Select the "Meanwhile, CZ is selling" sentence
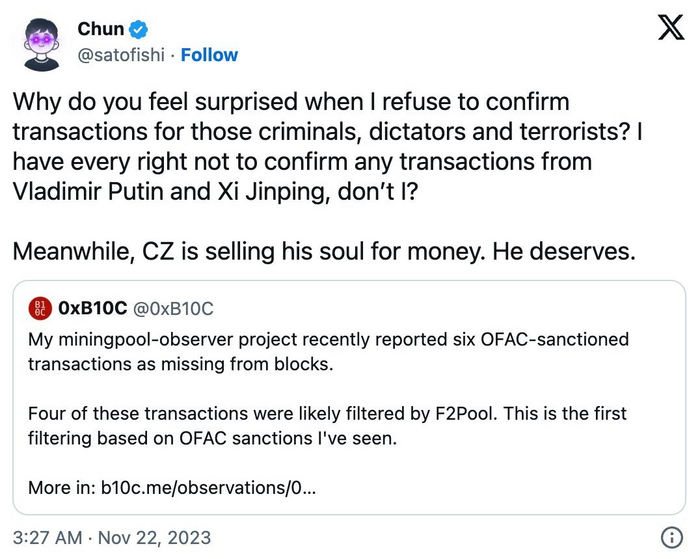The height and width of the screenshot is (559, 700). [x=324, y=250]
